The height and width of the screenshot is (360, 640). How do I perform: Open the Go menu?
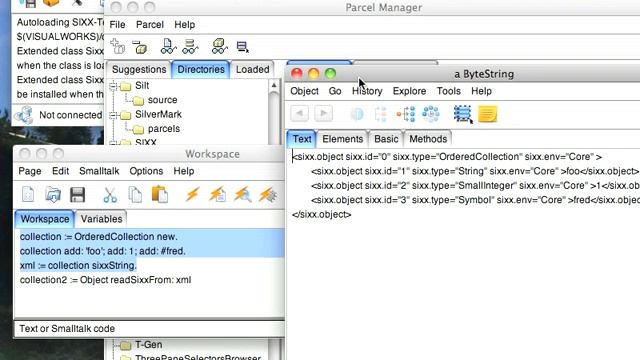(335, 91)
